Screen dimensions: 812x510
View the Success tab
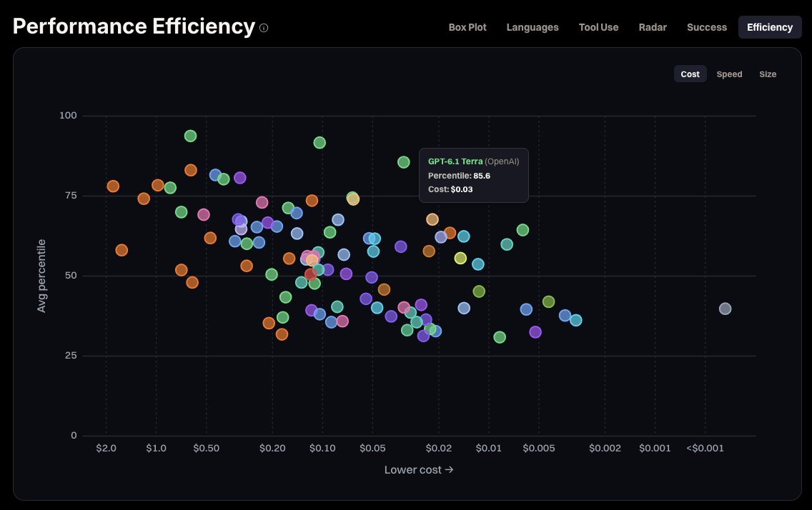(707, 27)
